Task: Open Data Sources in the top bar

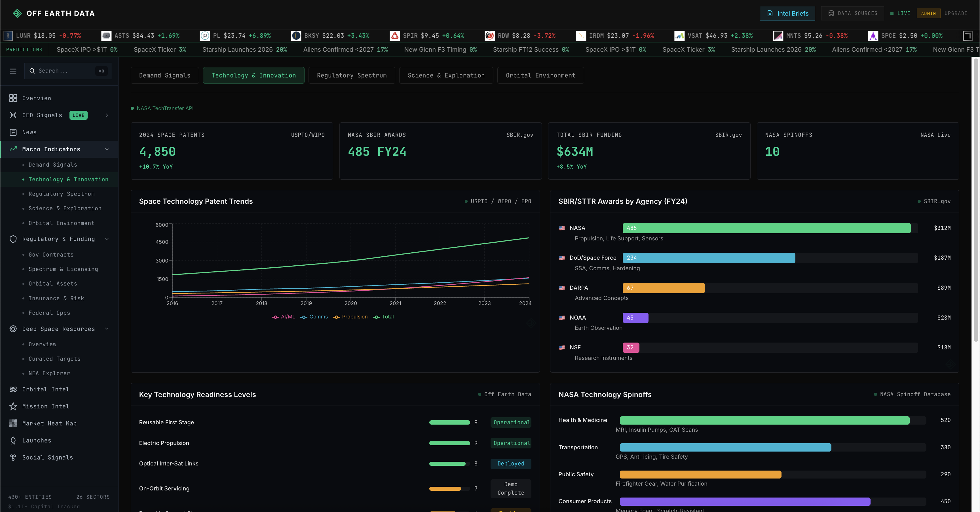Action: 852,13
